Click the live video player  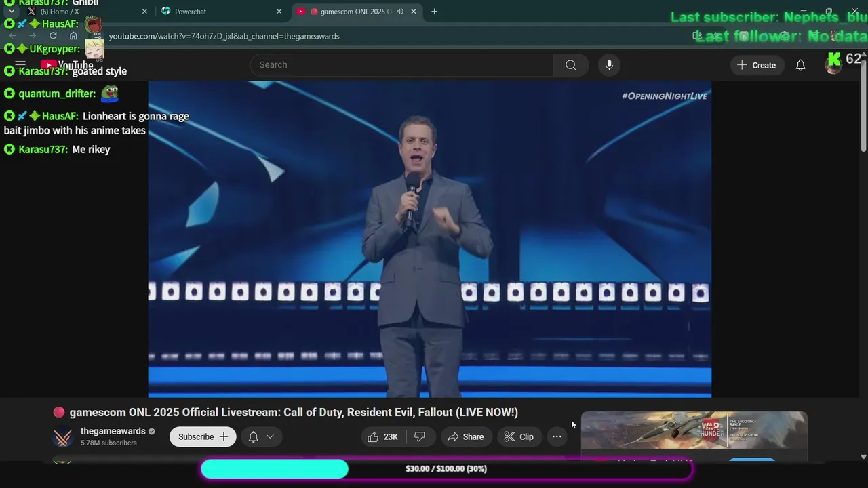[x=430, y=239]
